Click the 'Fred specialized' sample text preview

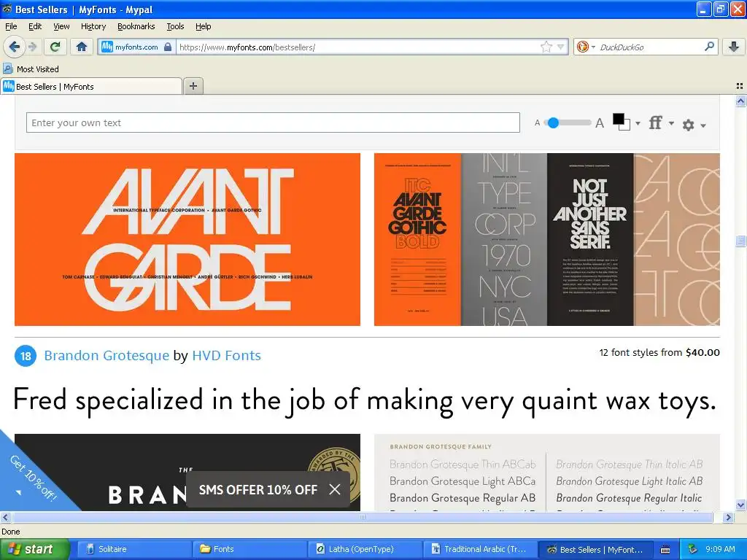click(365, 400)
